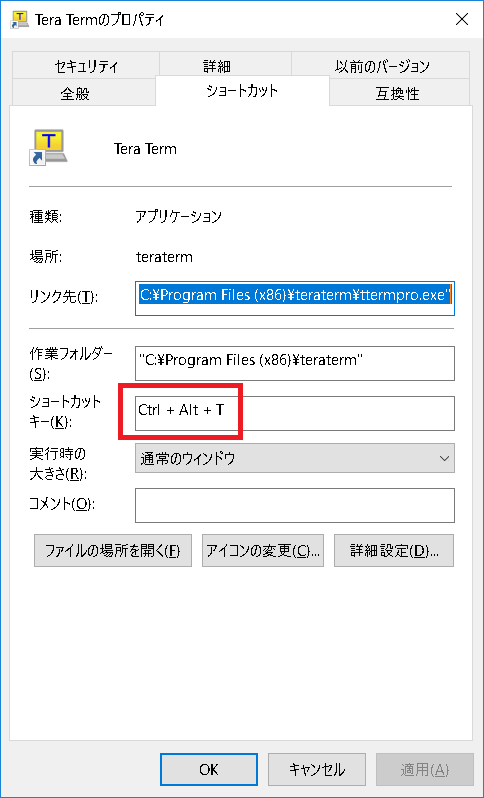Click the Tera Term icon in title bar
The image size is (484, 798).
point(19,20)
